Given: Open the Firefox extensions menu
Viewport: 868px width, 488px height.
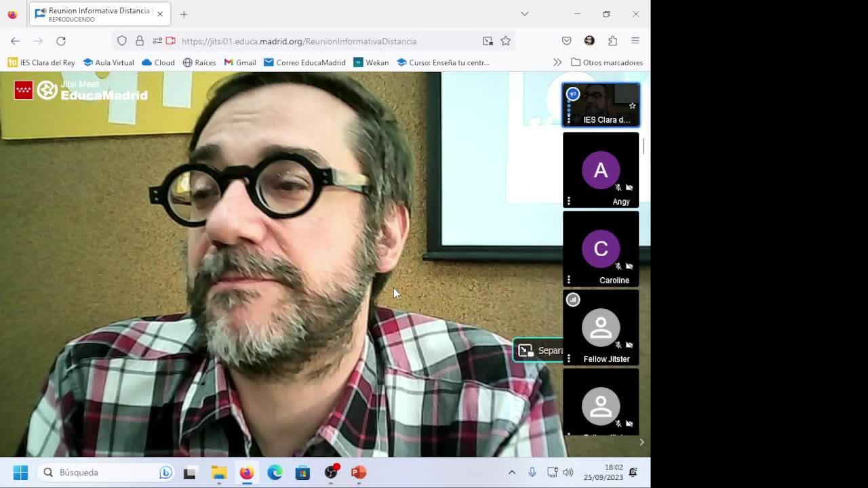Looking at the screenshot, I should pos(612,41).
